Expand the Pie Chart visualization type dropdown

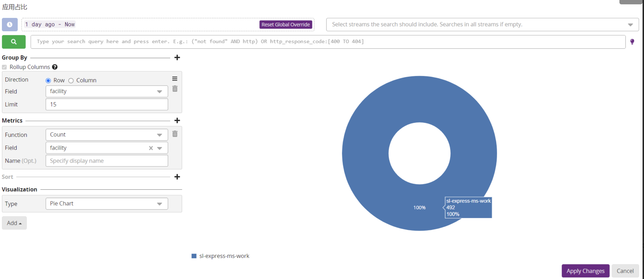pos(106,204)
